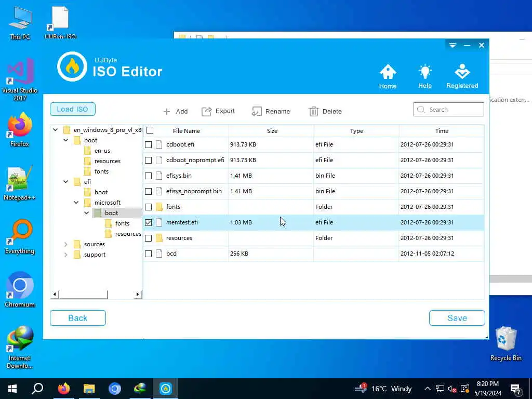Screen dimensions: 532x399
Task: Collapse the microsoft folder in the tree
Action: click(x=76, y=203)
